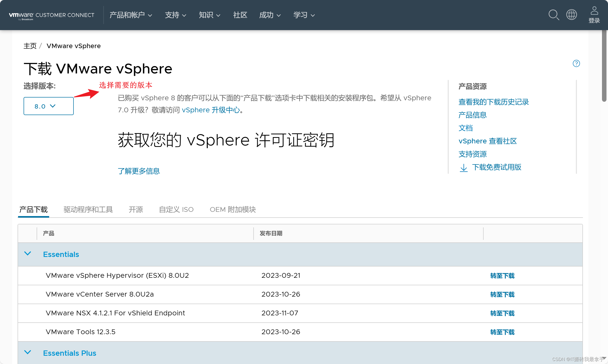Collapse the Essentials section

28,254
